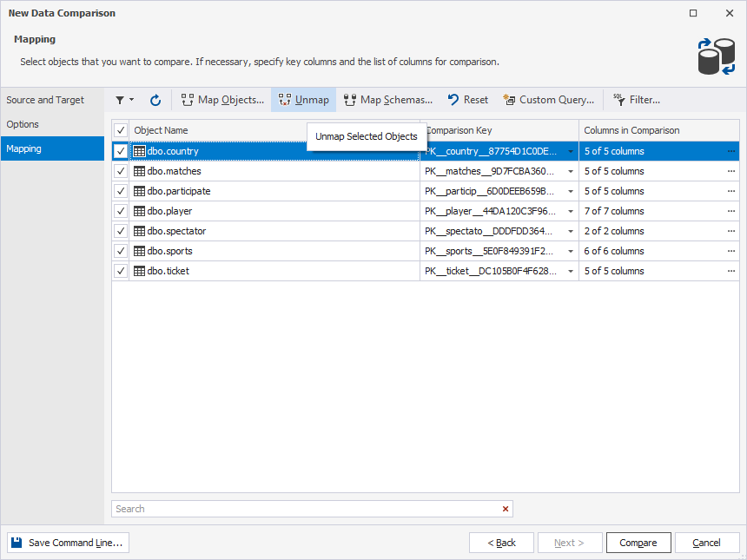Click inside the Search input field

pos(304,509)
